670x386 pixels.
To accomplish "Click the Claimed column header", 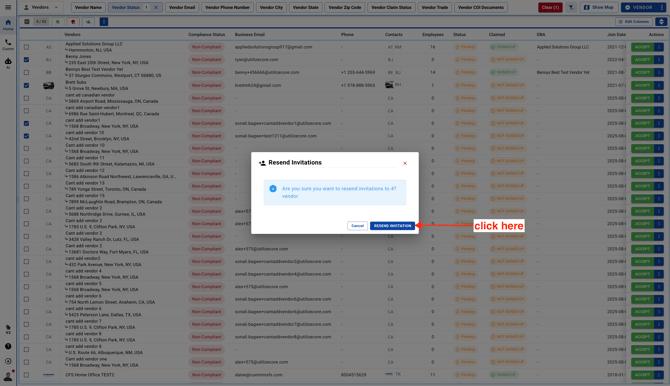I will point(497,35).
